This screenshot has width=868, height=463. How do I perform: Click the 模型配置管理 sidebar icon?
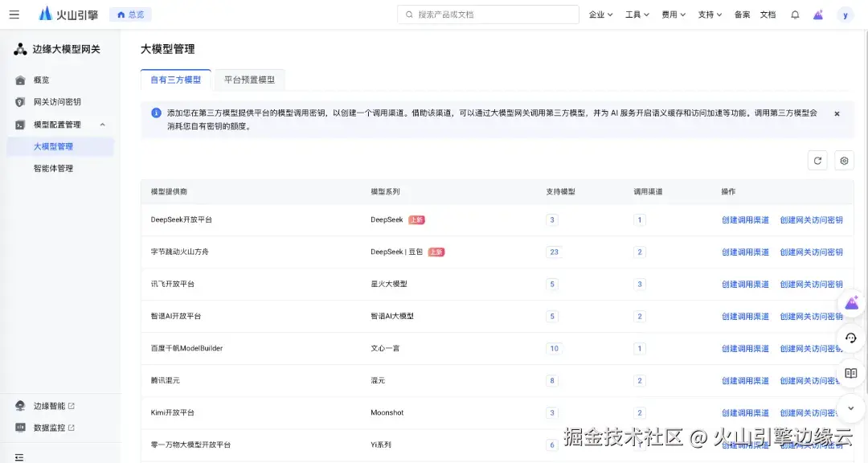pos(20,125)
